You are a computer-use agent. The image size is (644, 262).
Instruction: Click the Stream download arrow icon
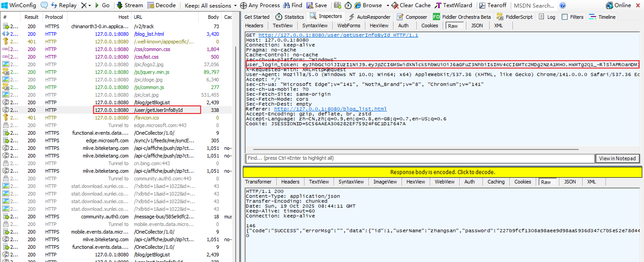point(120,5)
